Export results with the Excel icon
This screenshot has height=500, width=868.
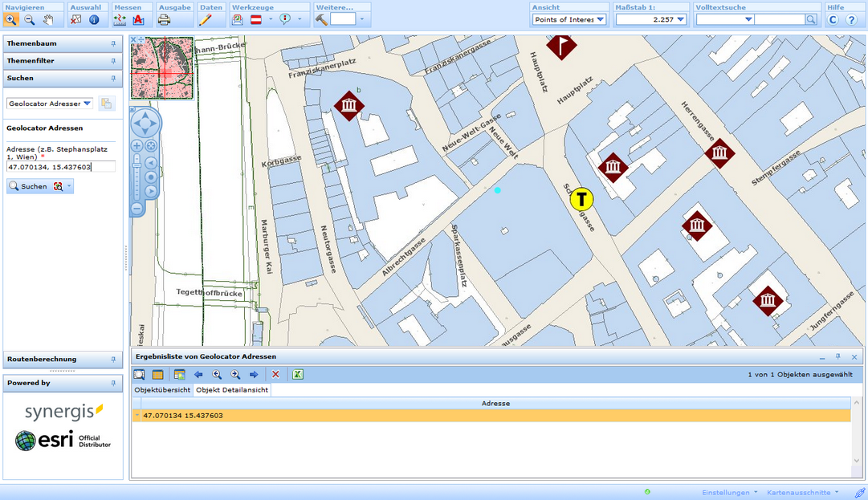point(298,374)
